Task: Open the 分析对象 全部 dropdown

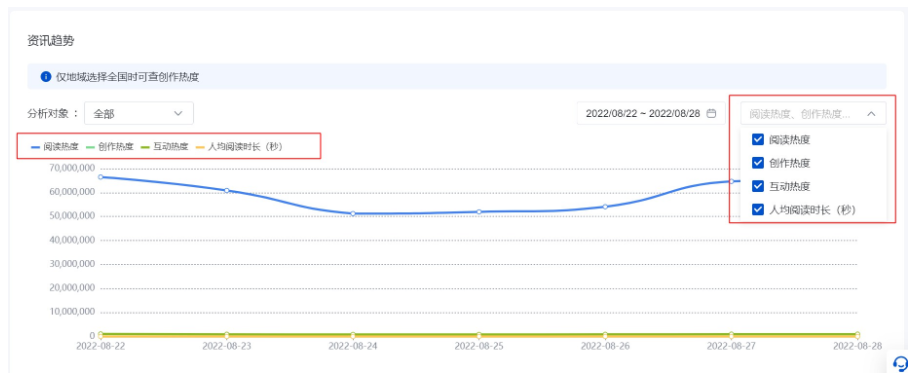Action: (139, 114)
